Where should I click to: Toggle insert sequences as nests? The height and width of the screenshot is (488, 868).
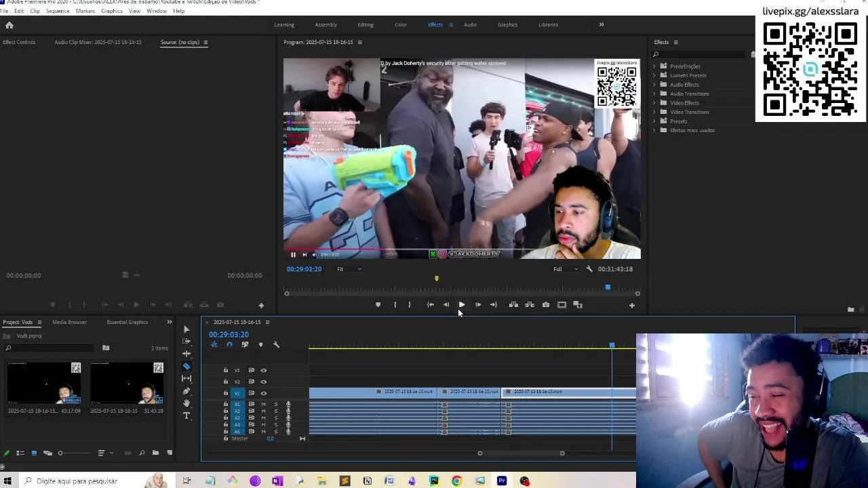click(x=214, y=344)
